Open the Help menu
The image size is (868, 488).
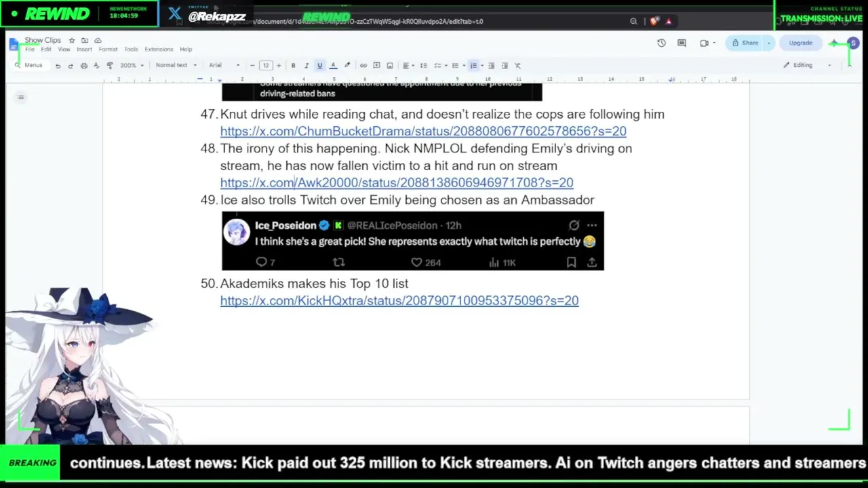pos(186,49)
